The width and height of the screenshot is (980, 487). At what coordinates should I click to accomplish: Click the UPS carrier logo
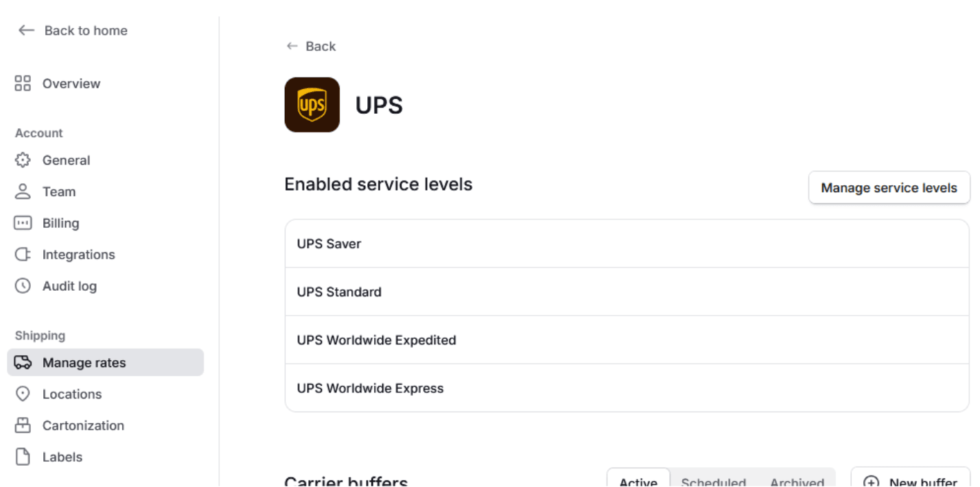[312, 105]
